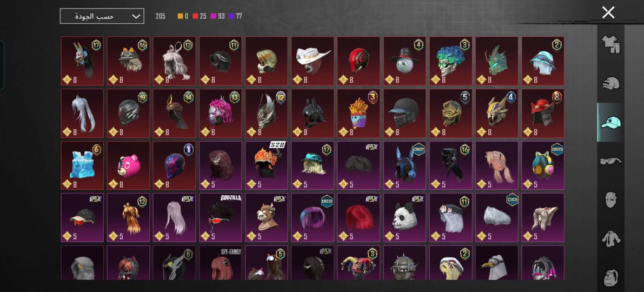Image resolution: width=644 pixels, height=292 pixels.
Task: Select the helmet category icon in sidebar
Action: [610, 83]
